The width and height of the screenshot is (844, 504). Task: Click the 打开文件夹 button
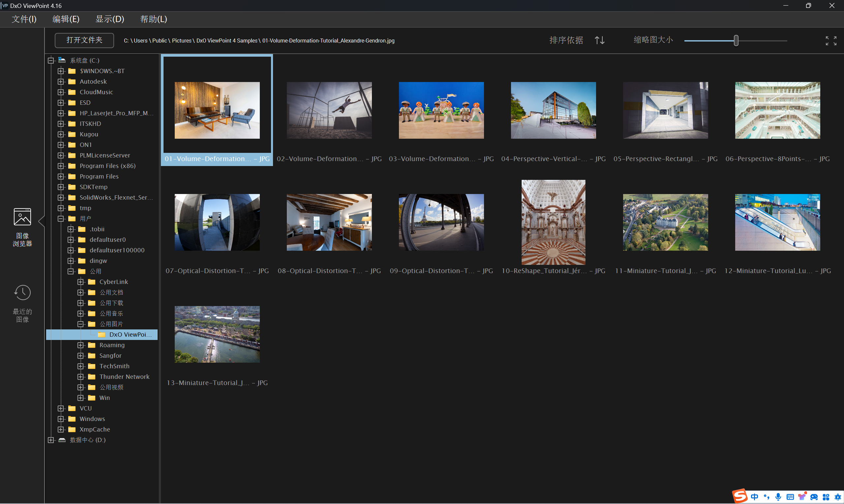[x=84, y=41]
